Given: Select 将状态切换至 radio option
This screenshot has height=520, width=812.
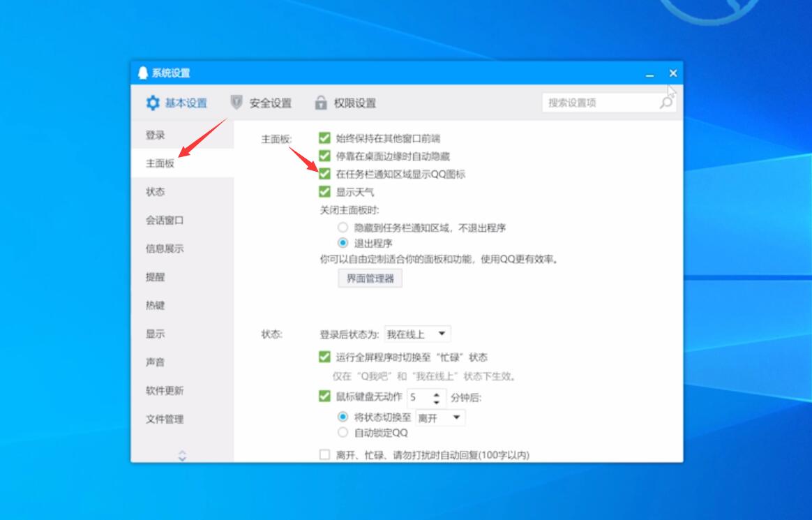Looking at the screenshot, I should (x=343, y=417).
